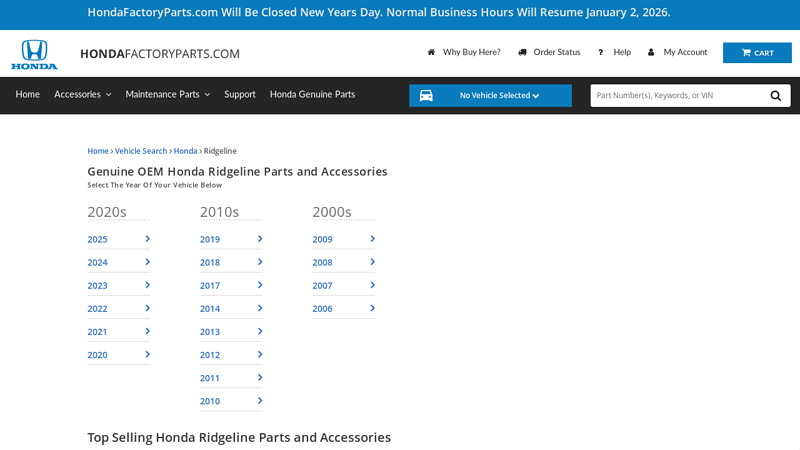Choose the 2019 model year link
Viewport: 800px width, 450px height.
210,239
